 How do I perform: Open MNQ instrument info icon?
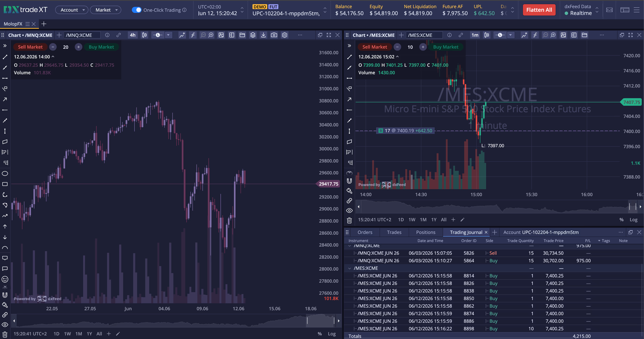point(107,35)
